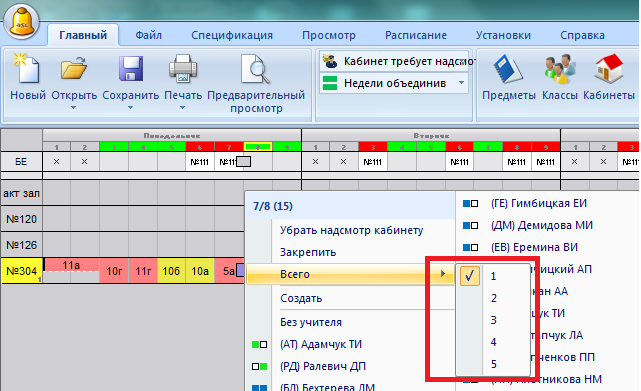Select room №120 row header

(x=21, y=219)
